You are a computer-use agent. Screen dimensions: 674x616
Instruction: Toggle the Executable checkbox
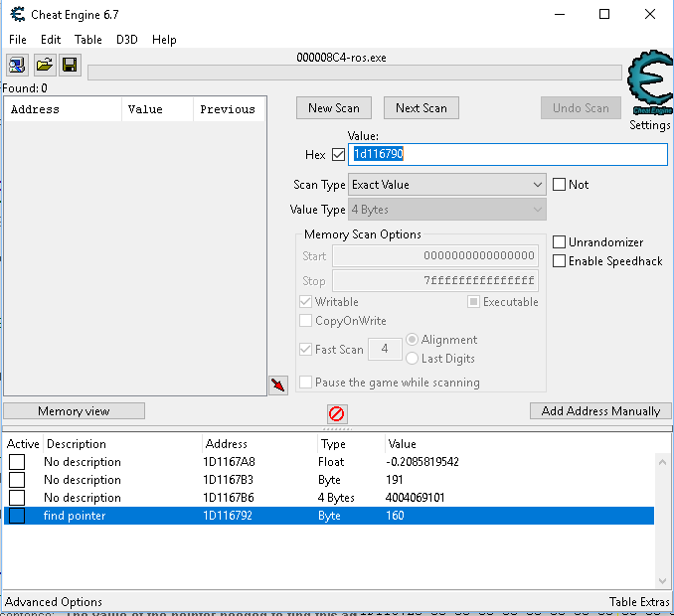[x=473, y=302]
